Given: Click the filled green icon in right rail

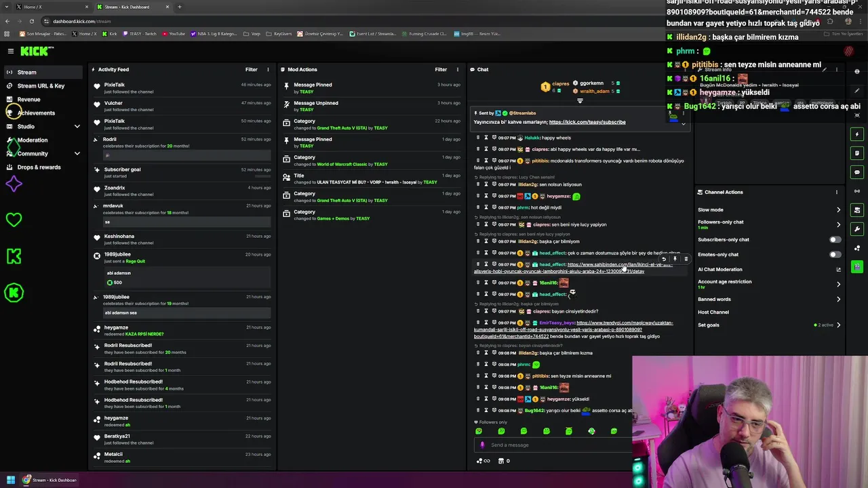Looking at the screenshot, I should pos(857,267).
